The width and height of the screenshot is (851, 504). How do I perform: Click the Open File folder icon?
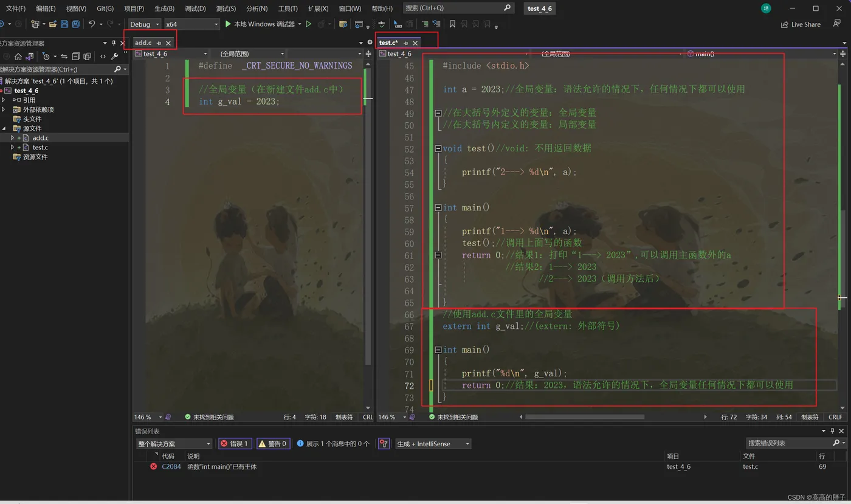[x=53, y=24]
